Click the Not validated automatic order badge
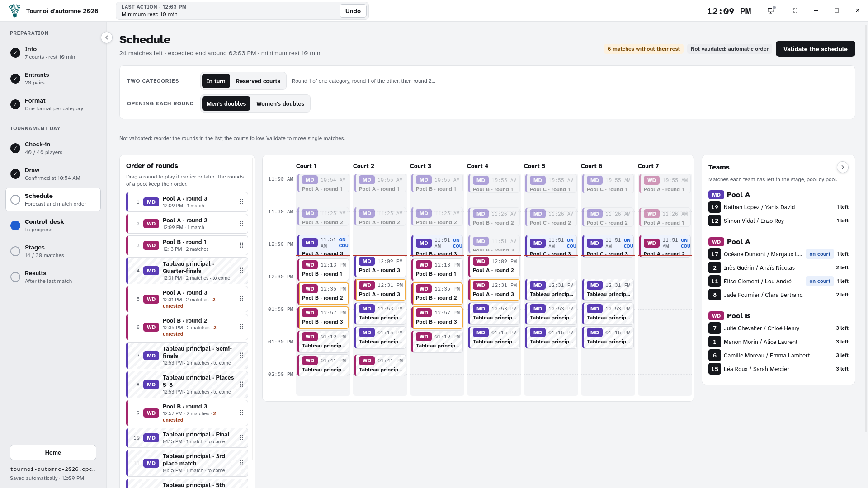Viewport: 868px width, 488px height. 729,49
